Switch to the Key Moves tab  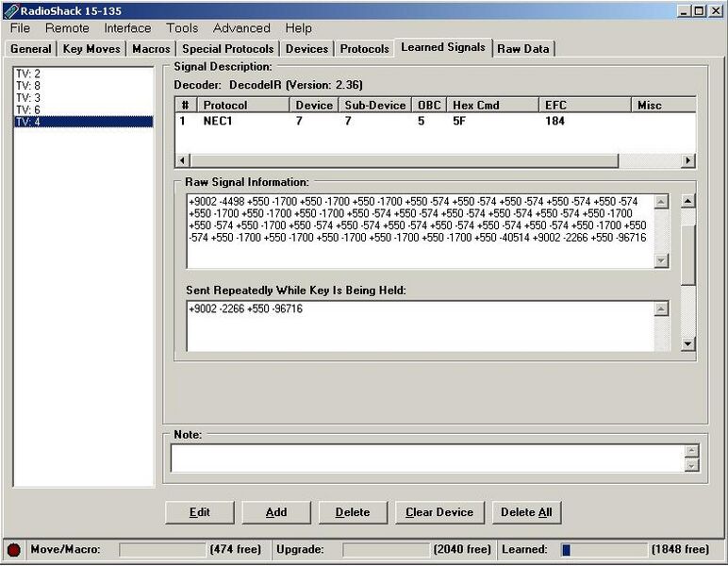[x=91, y=49]
